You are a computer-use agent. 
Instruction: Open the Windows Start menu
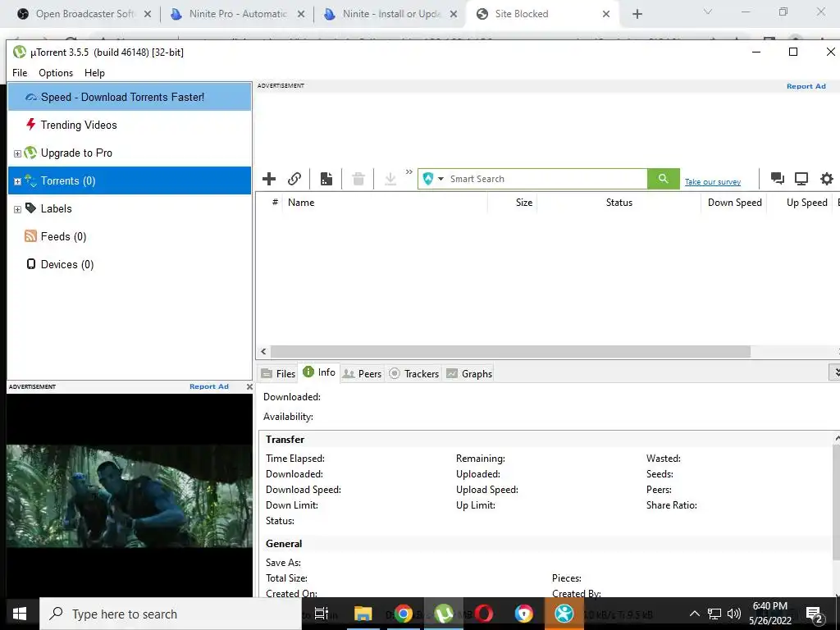pyautogui.click(x=20, y=614)
